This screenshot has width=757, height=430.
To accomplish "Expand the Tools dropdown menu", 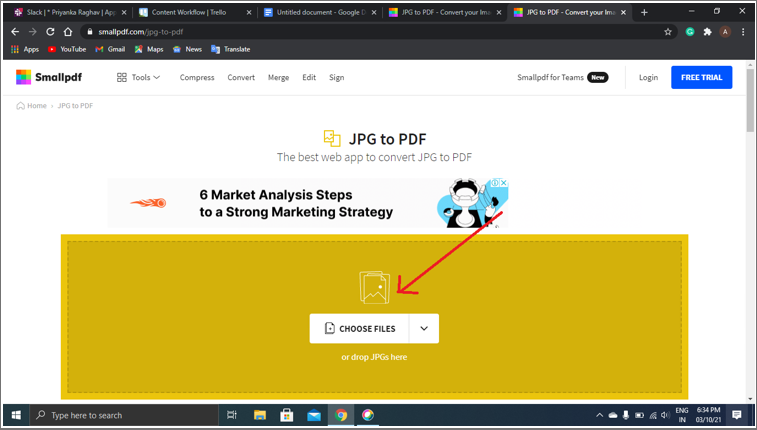I will point(139,77).
